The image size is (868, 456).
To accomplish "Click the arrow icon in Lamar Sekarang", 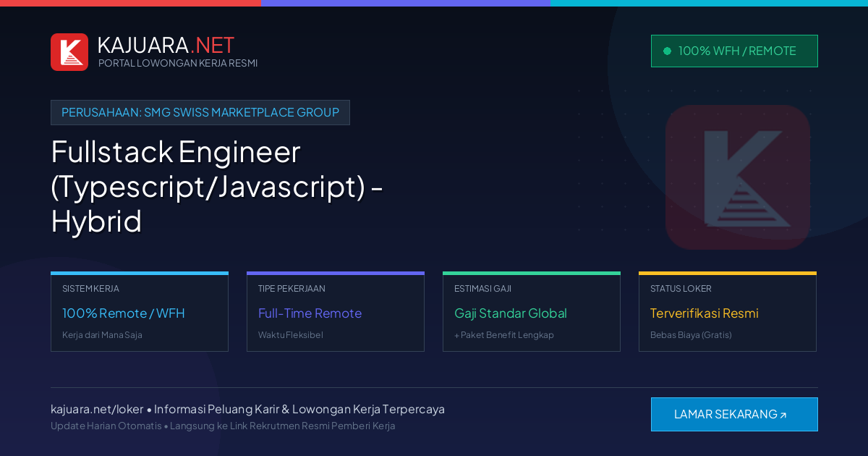I will 783,415.
